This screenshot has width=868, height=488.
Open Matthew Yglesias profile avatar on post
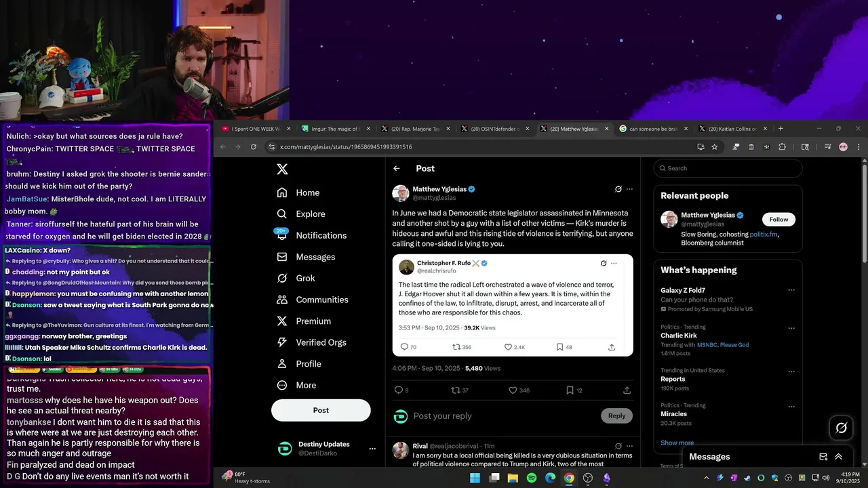(x=401, y=193)
